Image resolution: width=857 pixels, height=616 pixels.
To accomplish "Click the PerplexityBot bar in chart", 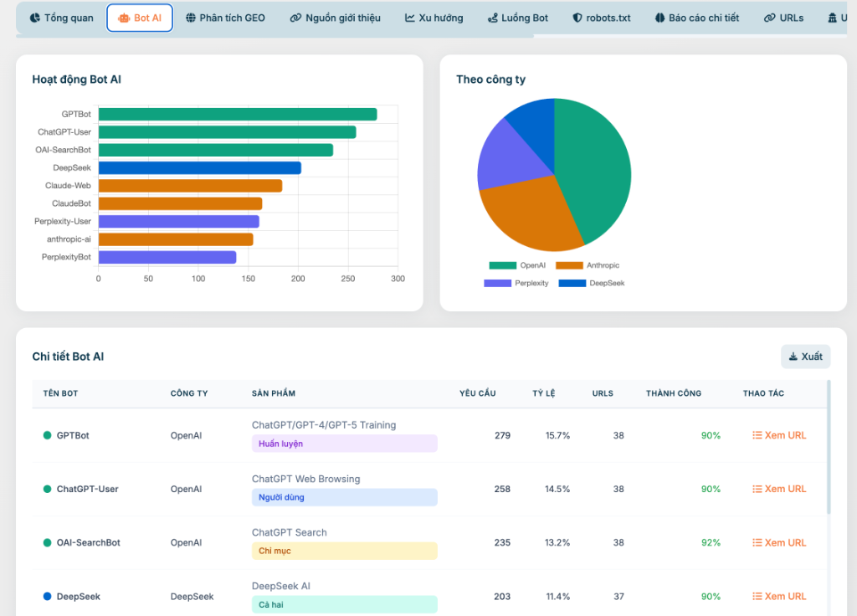I will click(x=167, y=258).
